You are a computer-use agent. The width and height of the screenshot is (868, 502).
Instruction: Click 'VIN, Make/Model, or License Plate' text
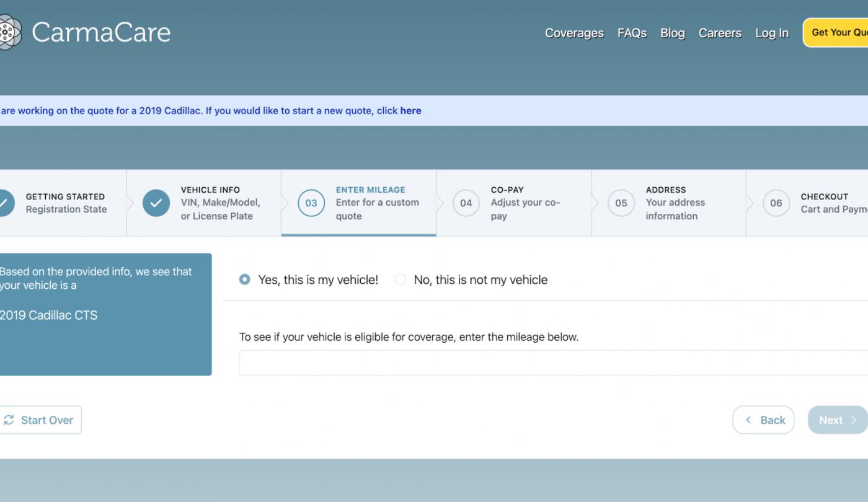(221, 209)
